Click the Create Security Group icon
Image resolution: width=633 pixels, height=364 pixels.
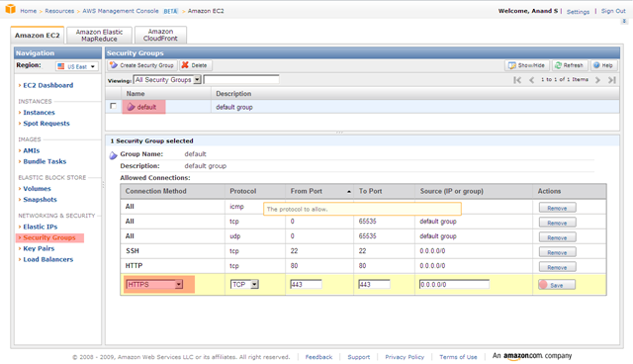pos(114,65)
